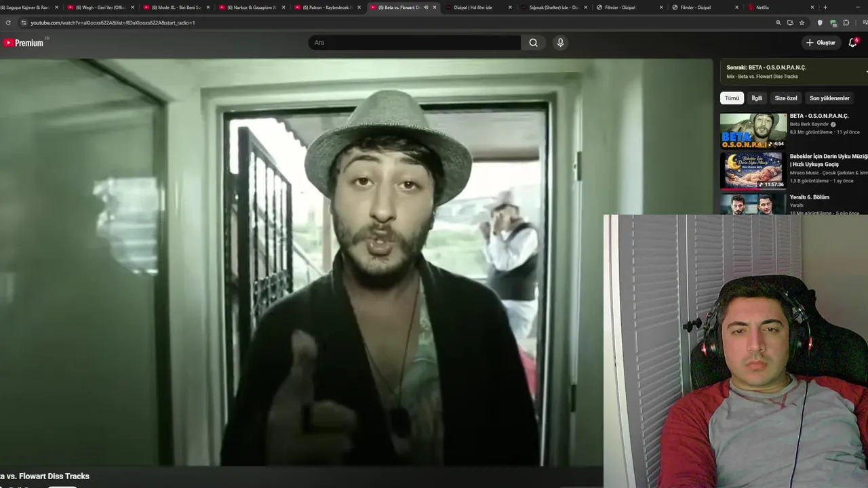Open the Beta Berk Bayındır channel name
This screenshot has width=868, height=488.
[x=809, y=125]
